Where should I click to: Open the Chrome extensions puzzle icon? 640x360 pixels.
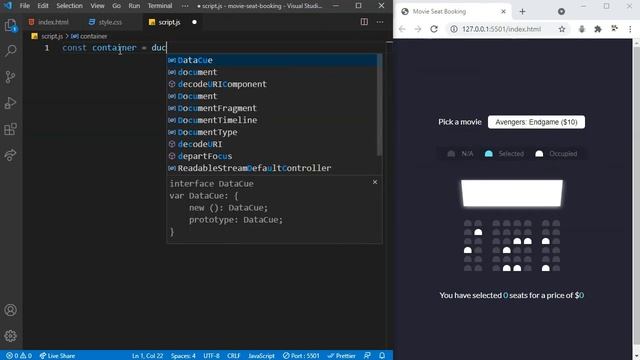598,29
